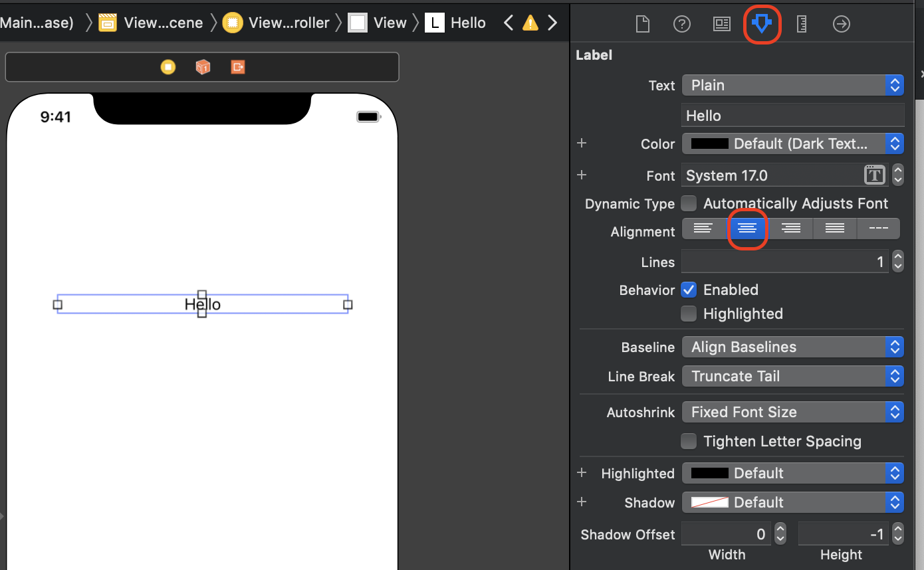Add variation with plus next to Highlighted
The height and width of the screenshot is (570, 924).
(582, 472)
